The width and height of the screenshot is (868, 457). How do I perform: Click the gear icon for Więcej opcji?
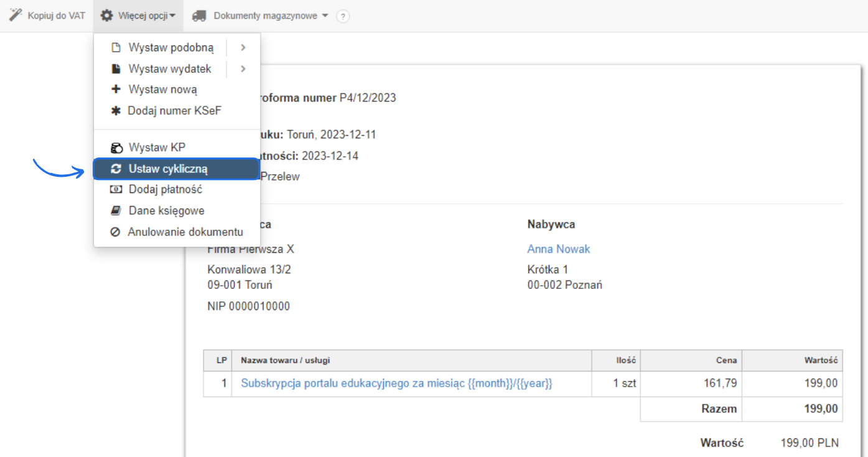107,16
